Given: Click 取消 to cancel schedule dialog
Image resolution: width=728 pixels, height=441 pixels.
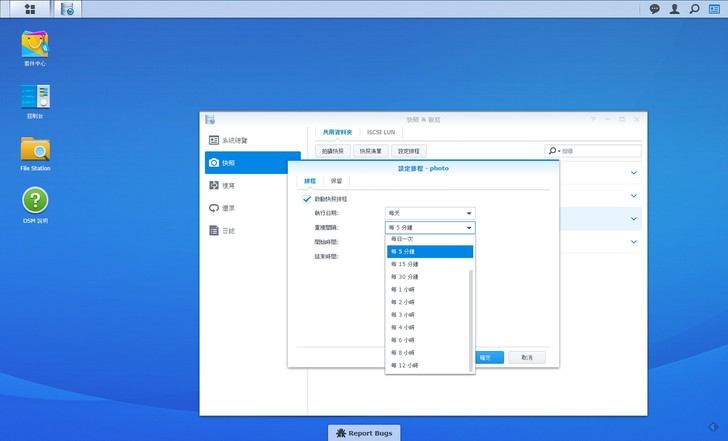Looking at the screenshot, I should pos(526,357).
